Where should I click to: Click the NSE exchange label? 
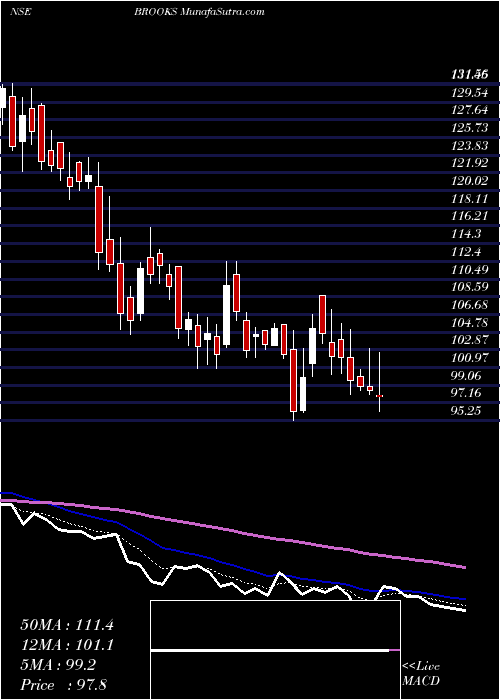point(20,12)
